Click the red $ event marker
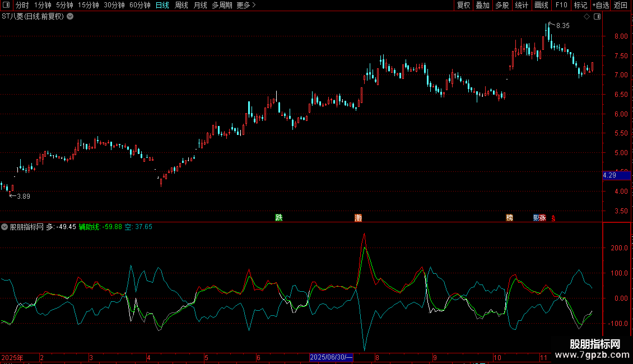This screenshot has height=364, width=633. 553,218
